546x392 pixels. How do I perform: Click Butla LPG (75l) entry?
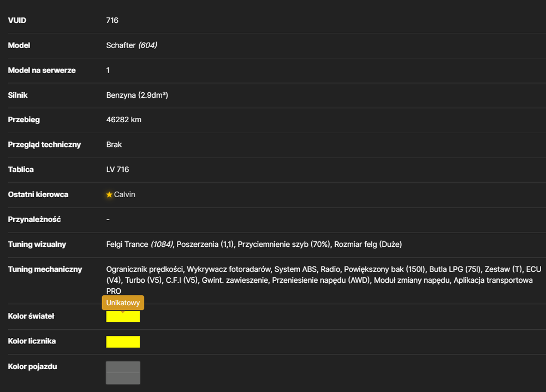click(x=455, y=270)
